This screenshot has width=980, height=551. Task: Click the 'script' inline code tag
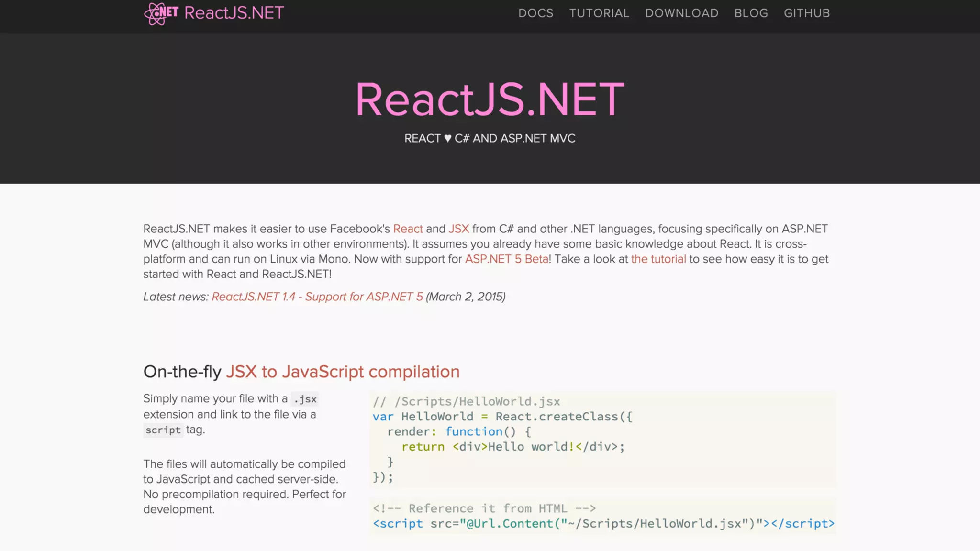[163, 430]
